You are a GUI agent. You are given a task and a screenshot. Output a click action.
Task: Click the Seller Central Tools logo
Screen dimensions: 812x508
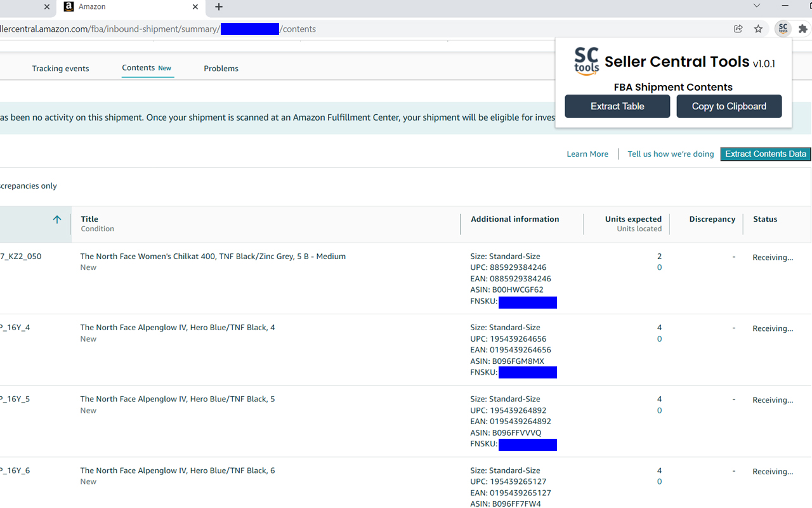coord(586,62)
